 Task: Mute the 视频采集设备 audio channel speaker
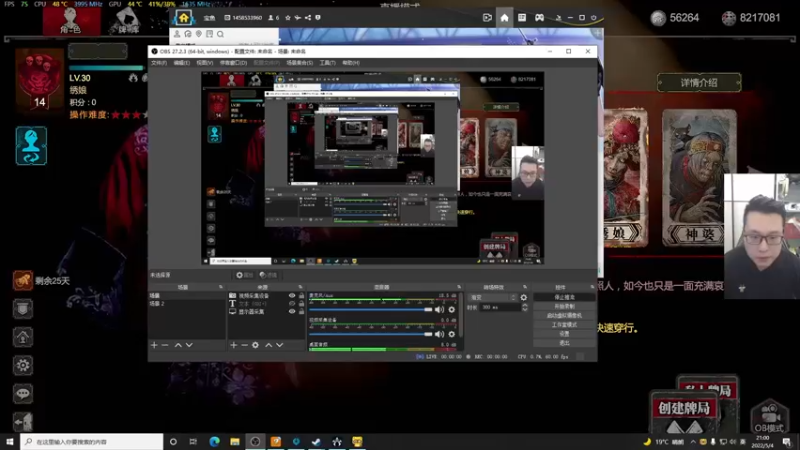(x=439, y=334)
